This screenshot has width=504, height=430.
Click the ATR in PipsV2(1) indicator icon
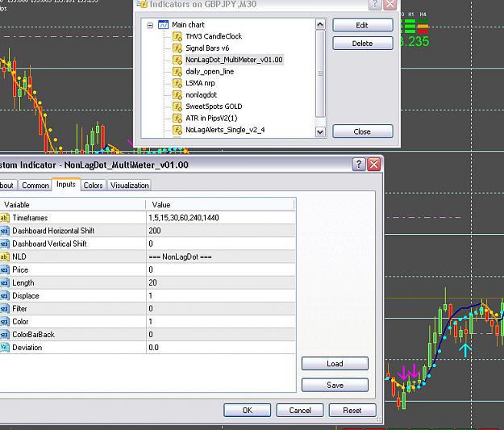(x=177, y=118)
